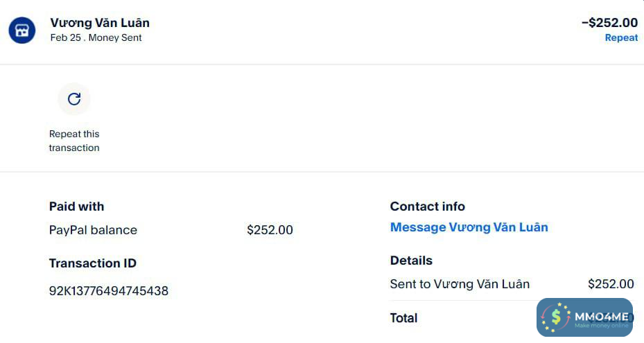Click the "Feb 25 . Money Sent" subtitle
This screenshot has width=644, height=343.
[96, 38]
